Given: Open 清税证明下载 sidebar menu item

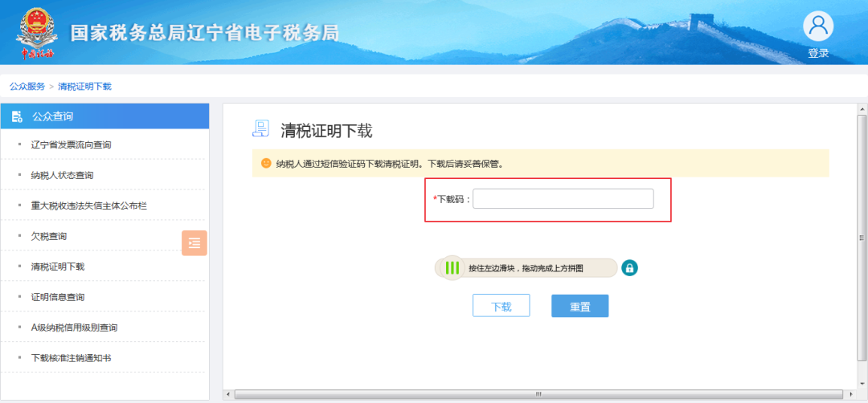Looking at the screenshot, I should tap(58, 267).
